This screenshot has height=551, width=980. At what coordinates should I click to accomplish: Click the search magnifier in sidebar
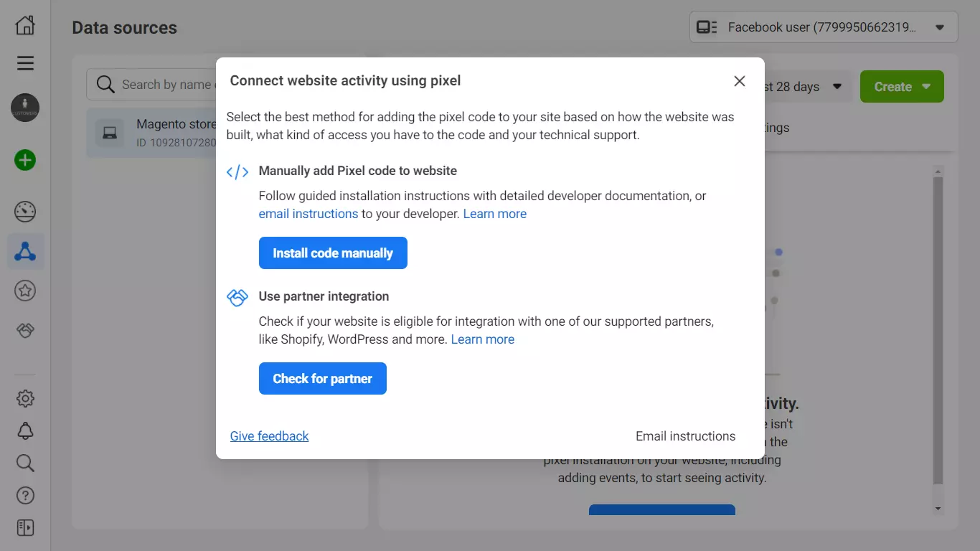tap(25, 463)
